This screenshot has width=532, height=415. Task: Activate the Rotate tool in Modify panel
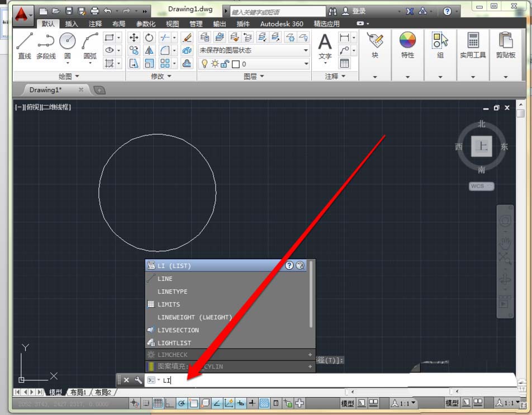[149, 37]
